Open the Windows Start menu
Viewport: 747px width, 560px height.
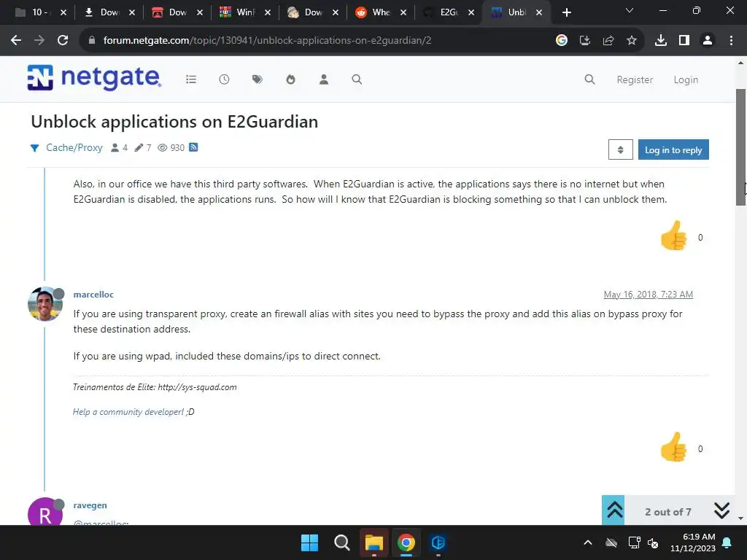[x=309, y=542]
